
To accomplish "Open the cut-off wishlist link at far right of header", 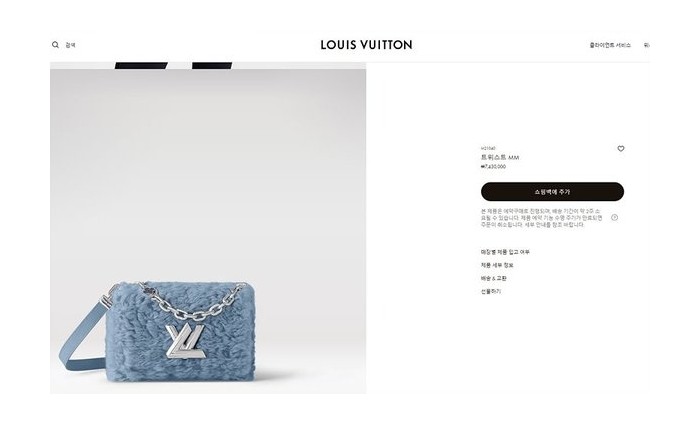I will click(646, 45).
